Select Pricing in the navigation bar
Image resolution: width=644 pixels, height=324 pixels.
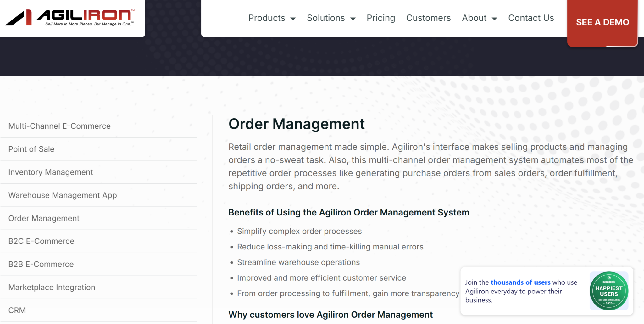pyautogui.click(x=380, y=18)
